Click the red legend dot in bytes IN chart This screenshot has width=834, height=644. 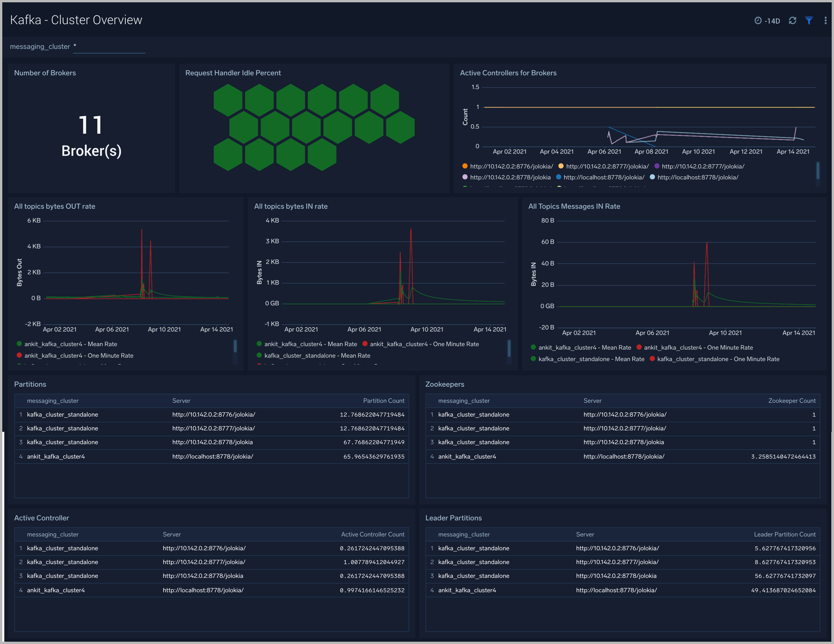[365, 344]
